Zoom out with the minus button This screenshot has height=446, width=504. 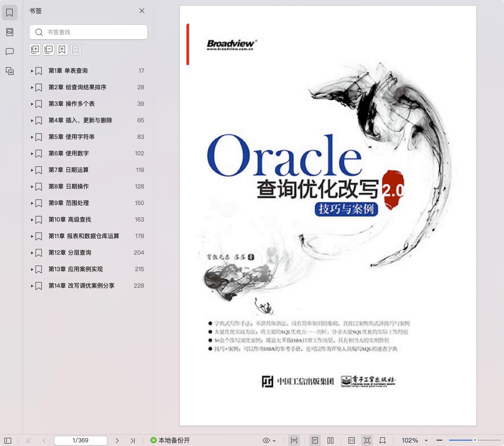click(x=439, y=440)
